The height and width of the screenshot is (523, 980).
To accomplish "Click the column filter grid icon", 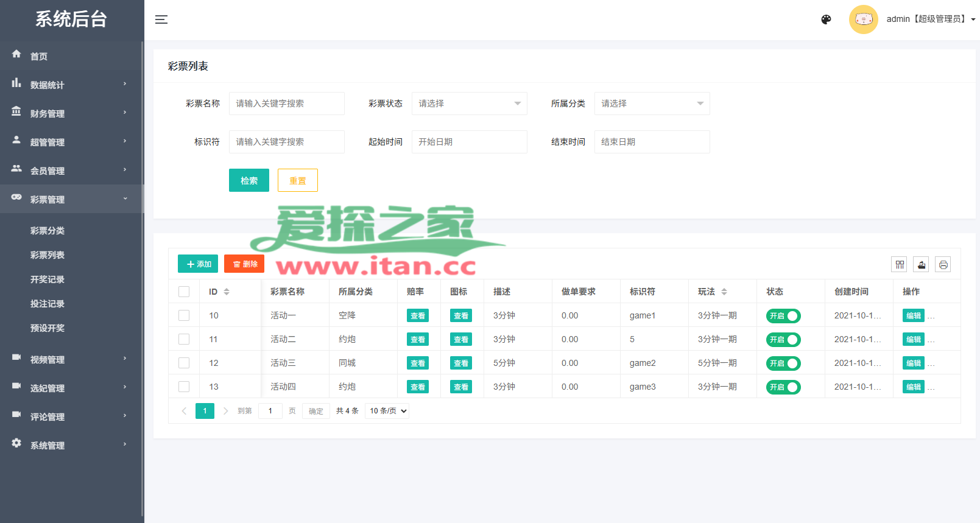I will [899, 264].
